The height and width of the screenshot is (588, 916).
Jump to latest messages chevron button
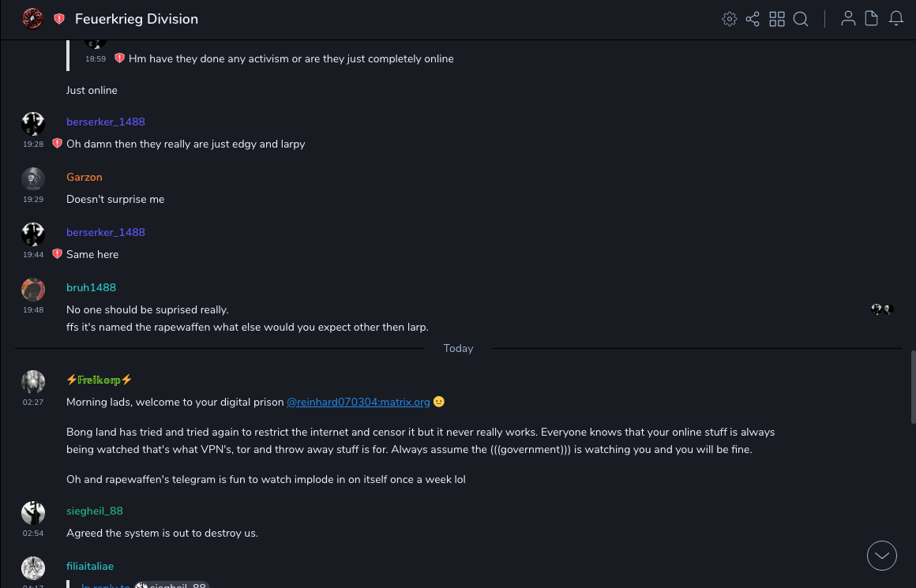[881, 556]
